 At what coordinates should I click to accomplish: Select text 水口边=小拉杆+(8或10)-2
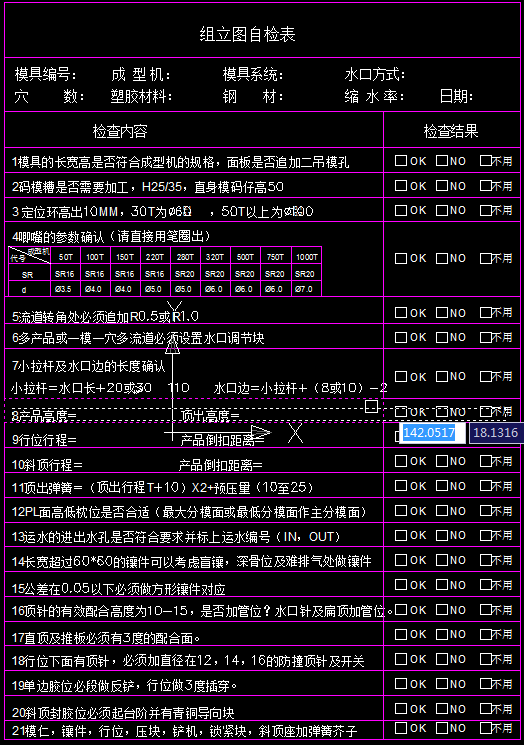click(x=301, y=388)
